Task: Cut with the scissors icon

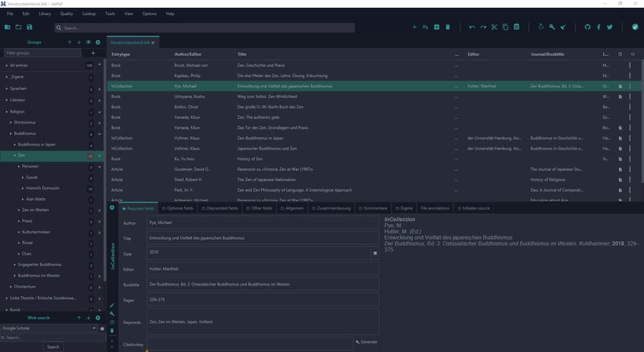Action: (x=494, y=27)
